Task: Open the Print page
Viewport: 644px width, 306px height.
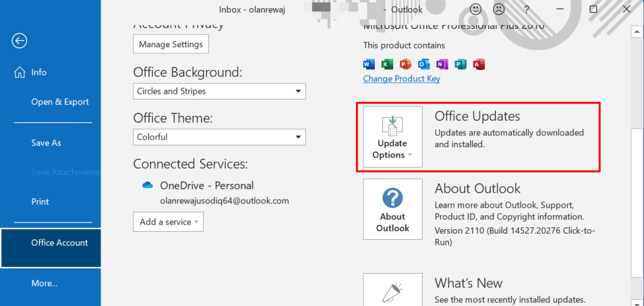Action: click(40, 201)
